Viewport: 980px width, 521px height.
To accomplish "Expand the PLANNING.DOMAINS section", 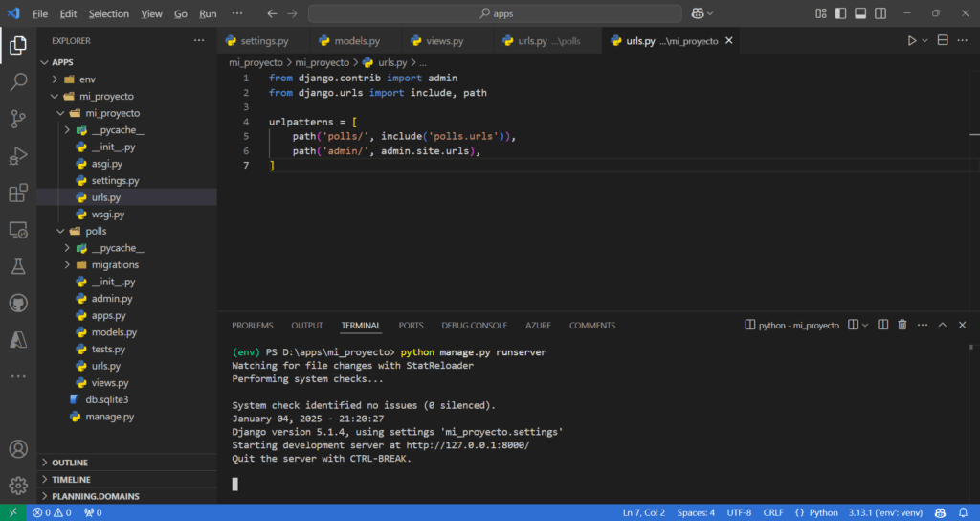I will click(x=127, y=497).
